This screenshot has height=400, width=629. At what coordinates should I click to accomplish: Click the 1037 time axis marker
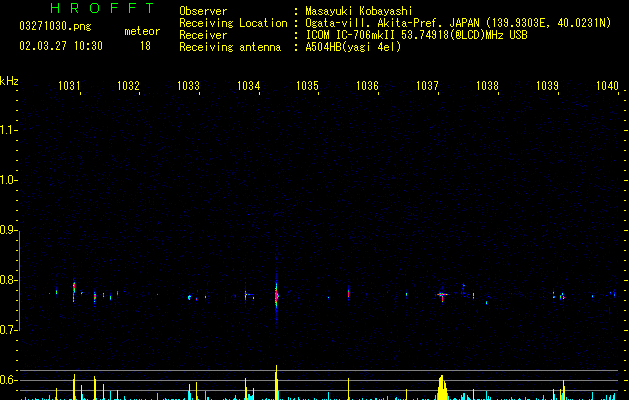pyautogui.click(x=427, y=86)
